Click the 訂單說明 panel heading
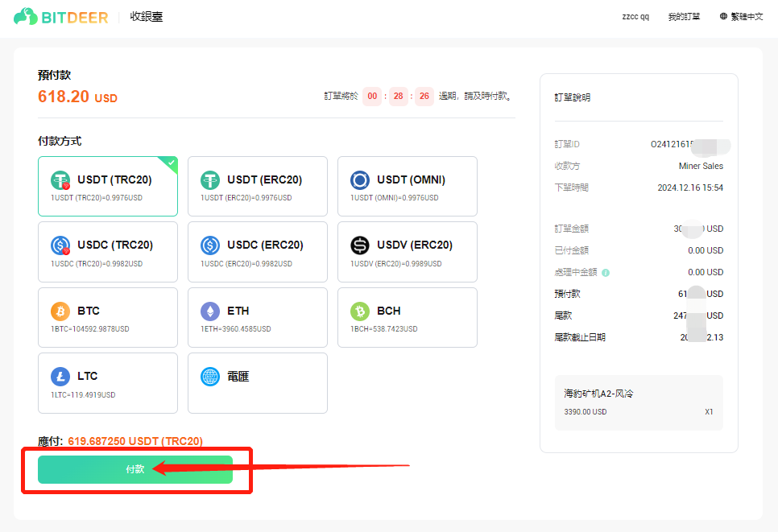This screenshot has width=778, height=532. pos(573,97)
